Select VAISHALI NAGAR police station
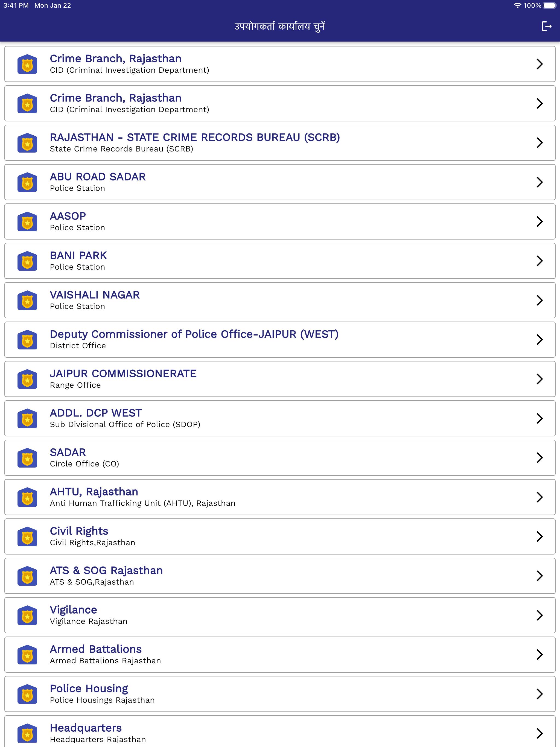This screenshot has height=747, width=560. click(x=280, y=300)
